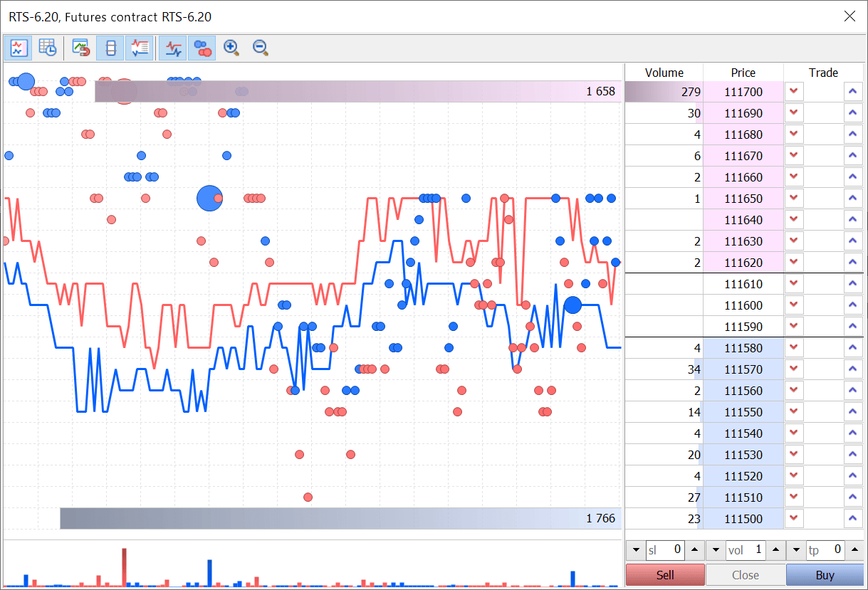The height and width of the screenshot is (590, 868).
Task: Decrease the sl value with down arrow
Action: point(636,550)
